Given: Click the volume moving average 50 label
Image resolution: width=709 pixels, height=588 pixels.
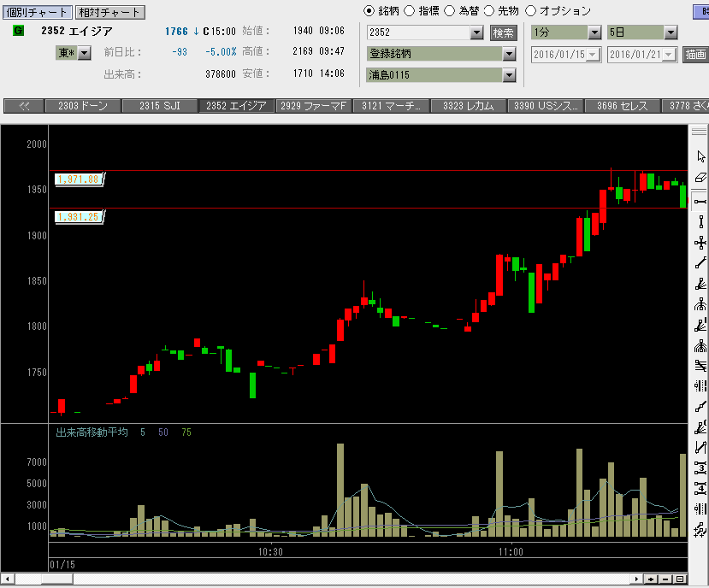Looking at the screenshot, I should 163,432.
